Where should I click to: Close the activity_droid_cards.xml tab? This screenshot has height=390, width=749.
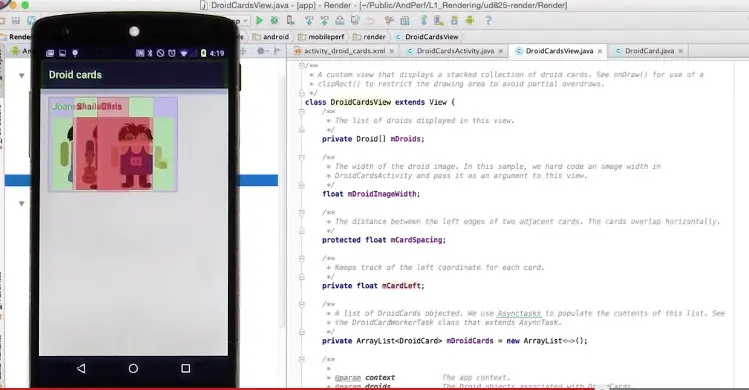(392, 51)
